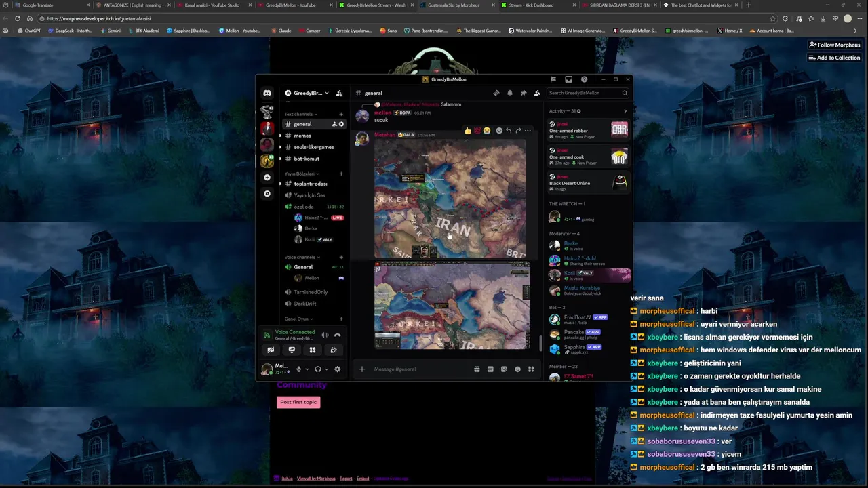The height and width of the screenshot is (488, 868).
Task: Click Follow Morpheus button
Action: coord(835,45)
